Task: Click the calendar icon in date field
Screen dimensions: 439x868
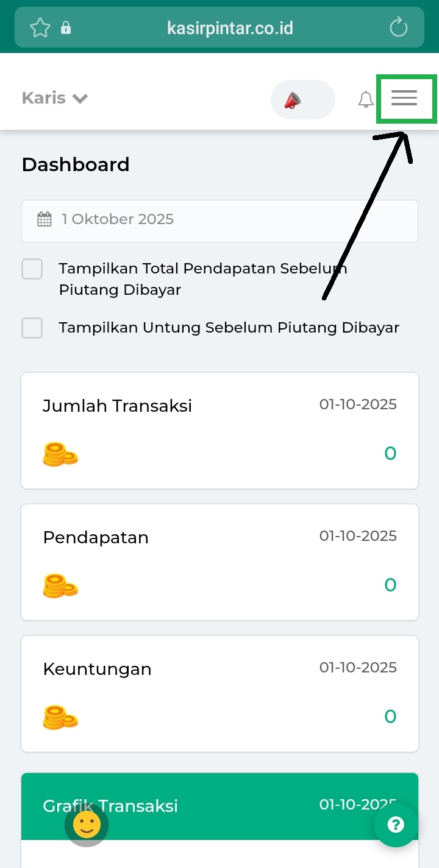Action: click(x=45, y=219)
